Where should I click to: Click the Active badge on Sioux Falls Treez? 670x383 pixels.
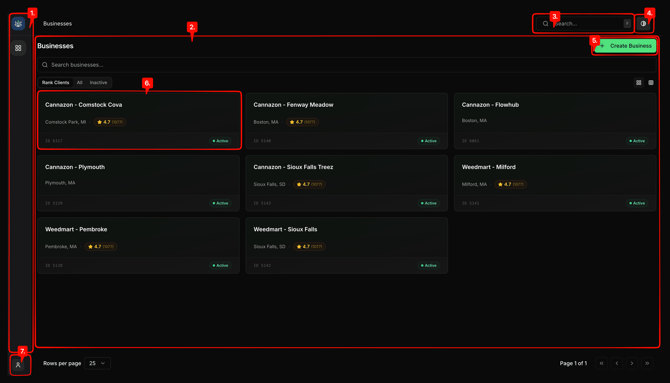coord(429,203)
